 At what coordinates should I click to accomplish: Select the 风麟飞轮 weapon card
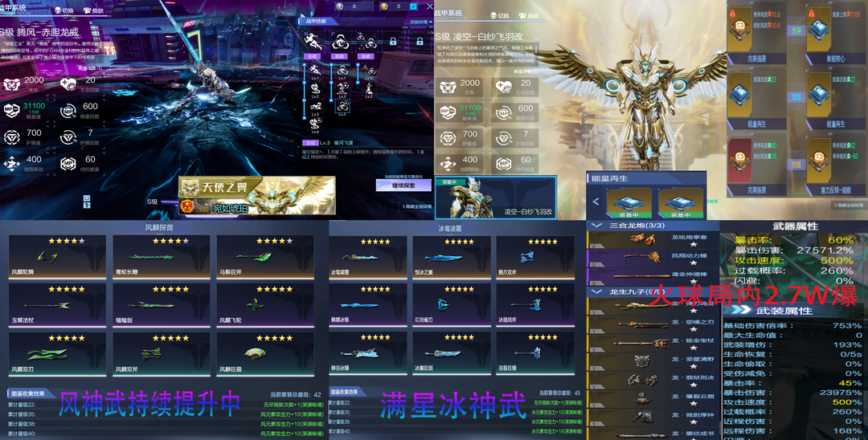pyautogui.click(x=265, y=305)
